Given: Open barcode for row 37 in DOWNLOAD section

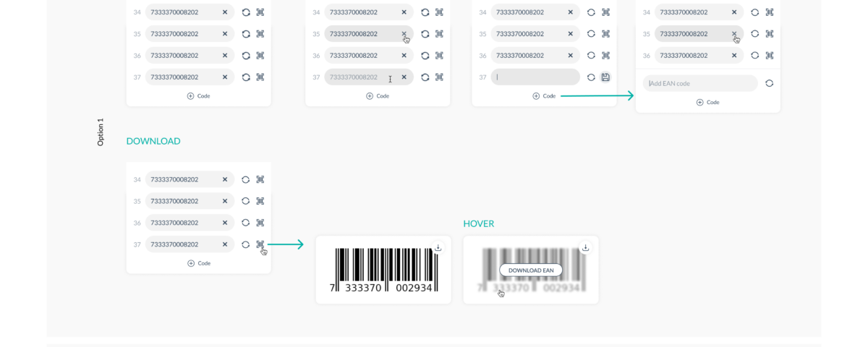Looking at the screenshot, I should click(260, 244).
